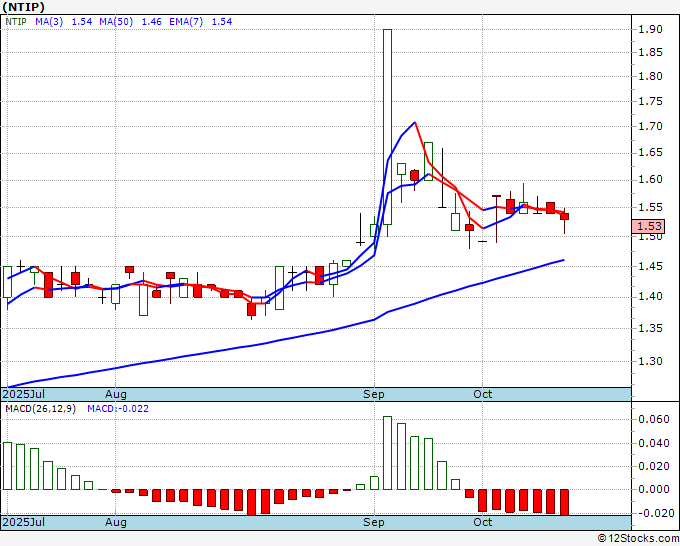Click the 1.45 price axis label
This screenshot has height=546, width=680.
tap(650, 266)
